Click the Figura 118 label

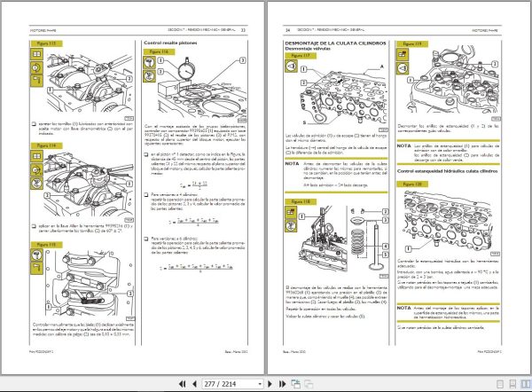(301, 201)
